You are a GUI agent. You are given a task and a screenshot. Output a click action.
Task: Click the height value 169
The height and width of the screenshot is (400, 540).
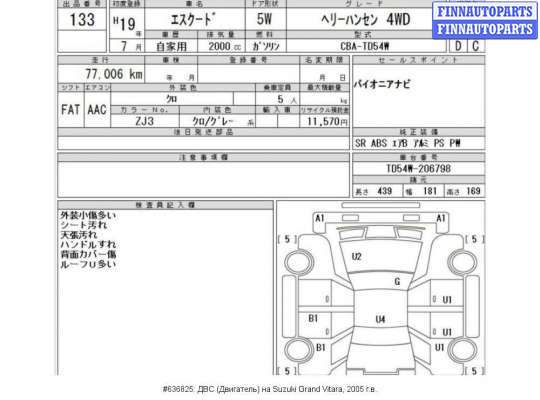473,191
